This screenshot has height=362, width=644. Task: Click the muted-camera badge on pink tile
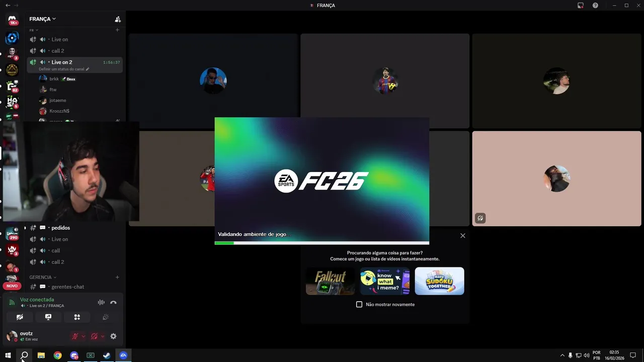pos(480,218)
